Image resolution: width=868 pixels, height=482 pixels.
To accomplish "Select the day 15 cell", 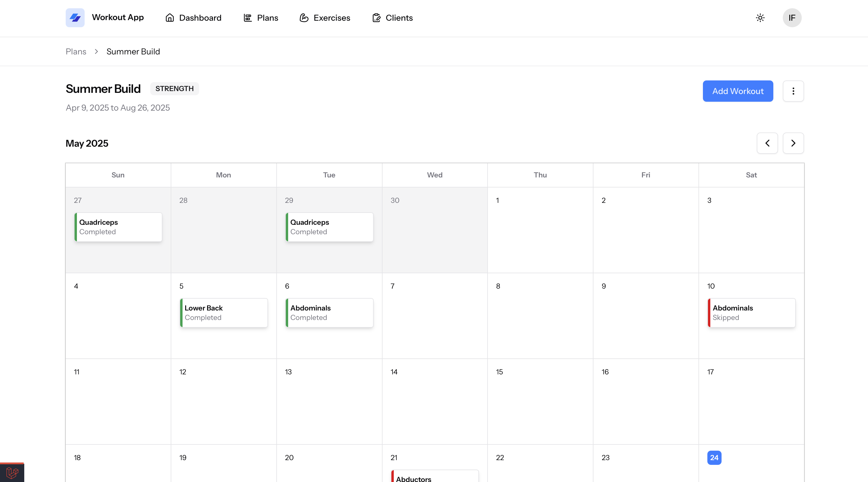I will pos(540,402).
